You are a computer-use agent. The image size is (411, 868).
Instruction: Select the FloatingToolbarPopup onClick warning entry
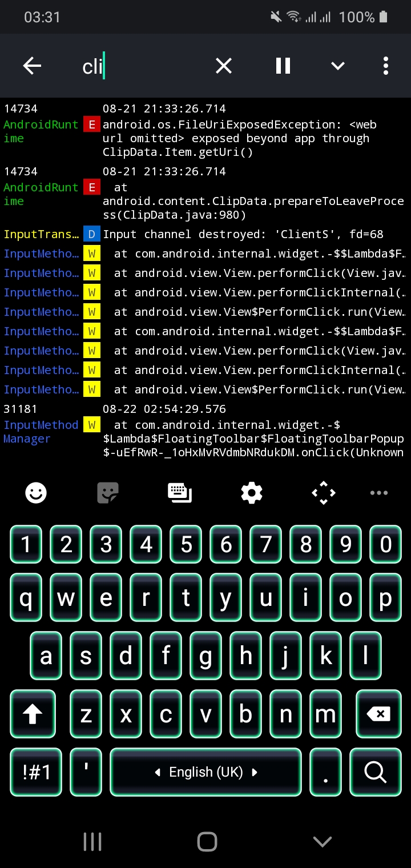[x=205, y=431]
